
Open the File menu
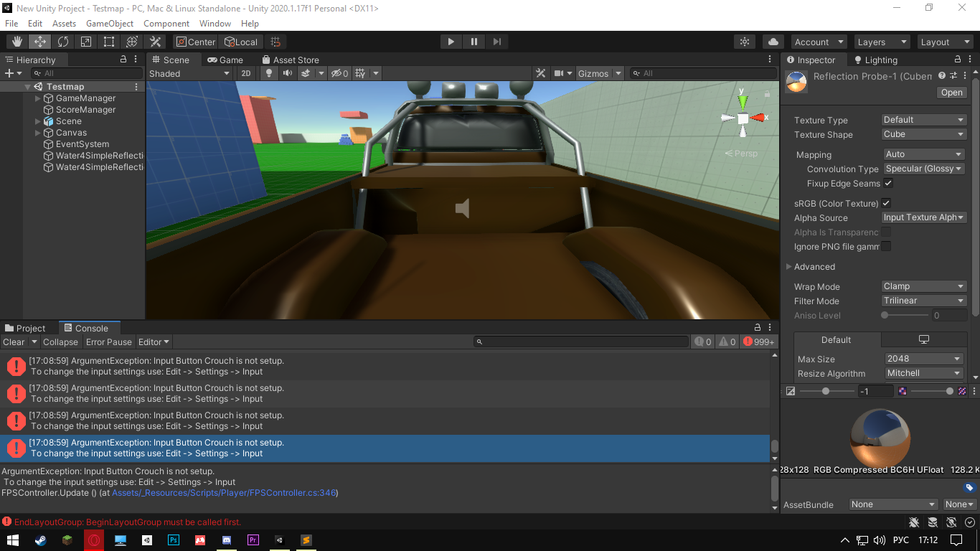(x=11, y=24)
